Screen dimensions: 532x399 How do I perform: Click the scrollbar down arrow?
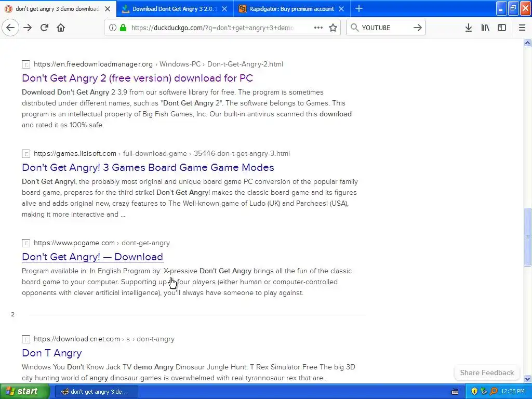pos(527,379)
